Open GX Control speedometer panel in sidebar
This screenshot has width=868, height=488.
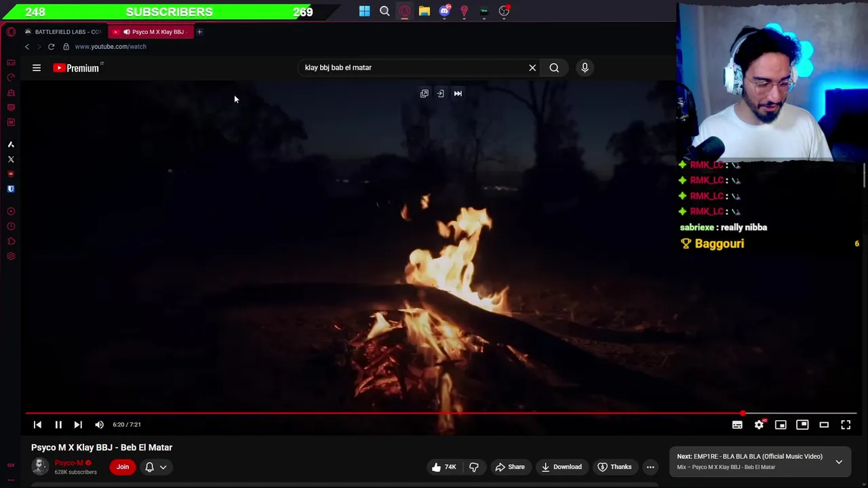coord(11,77)
